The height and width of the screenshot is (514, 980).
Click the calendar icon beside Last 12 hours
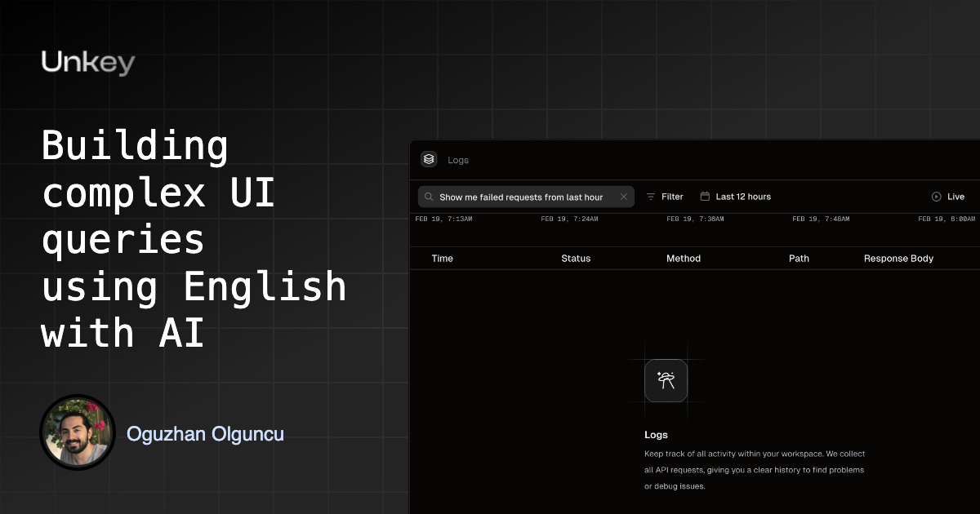[704, 197]
